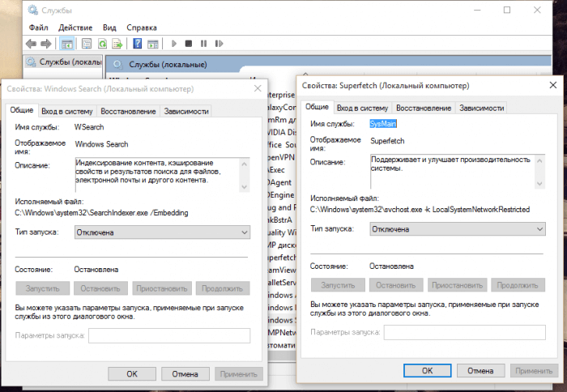
Task: Click the Back arrow in Services toolbar
Action: [x=30, y=44]
